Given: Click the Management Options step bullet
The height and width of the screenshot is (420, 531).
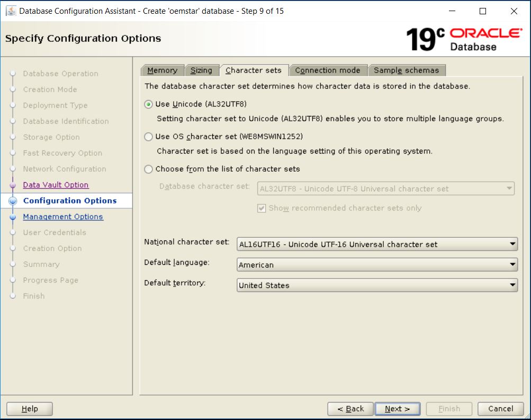Looking at the screenshot, I should click(13, 217).
